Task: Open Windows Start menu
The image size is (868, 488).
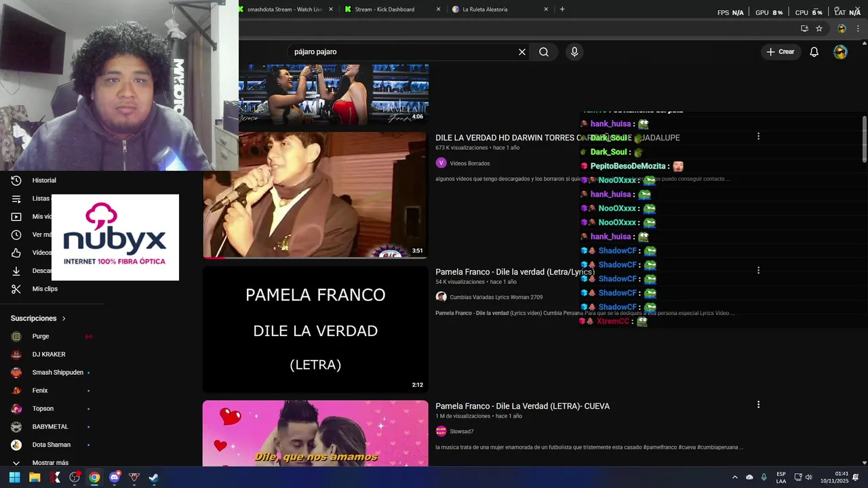Action: click(15, 478)
